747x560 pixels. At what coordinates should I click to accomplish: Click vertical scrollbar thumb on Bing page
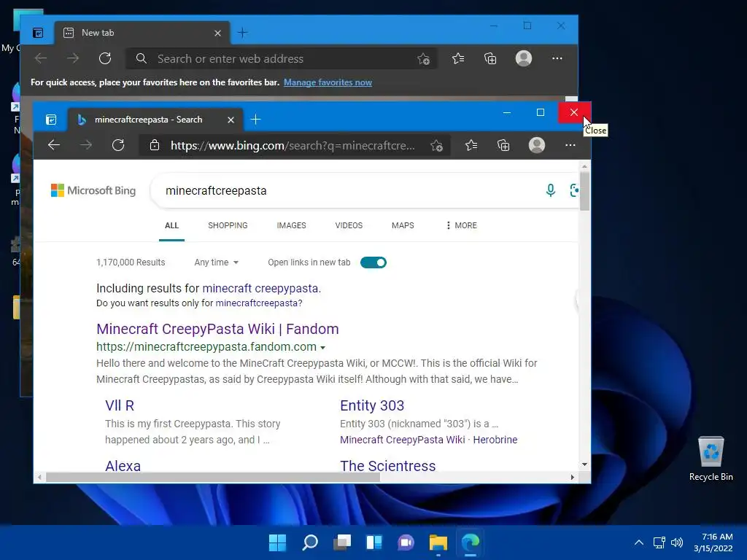point(584,190)
